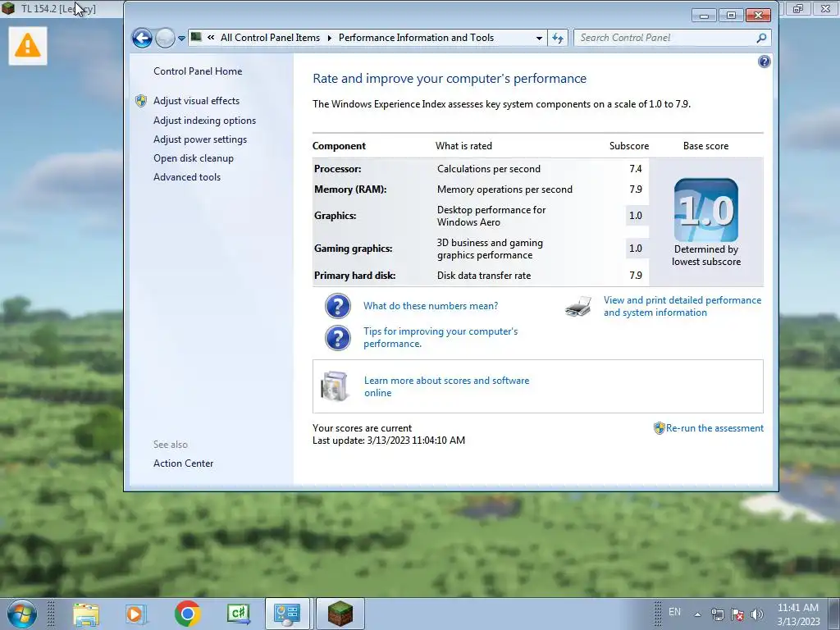Open the Windows Start menu
Viewport: 840px width, 630px height.
21,614
